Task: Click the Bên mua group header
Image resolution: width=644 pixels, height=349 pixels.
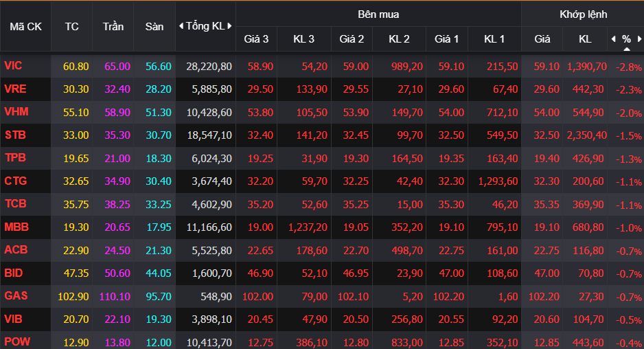Action: pyautogui.click(x=378, y=14)
